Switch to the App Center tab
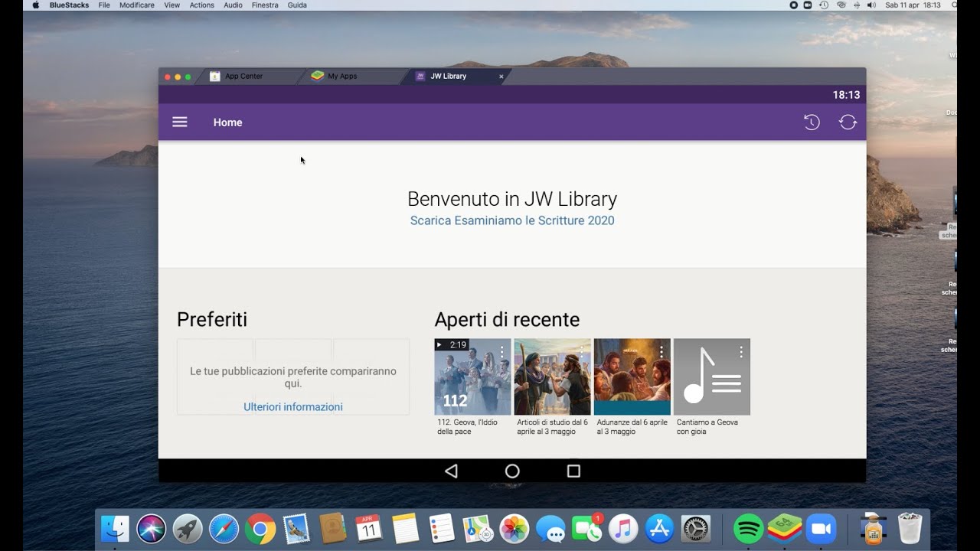Image resolution: width=980 pixels, height=551 pixels. pos(243,77)
